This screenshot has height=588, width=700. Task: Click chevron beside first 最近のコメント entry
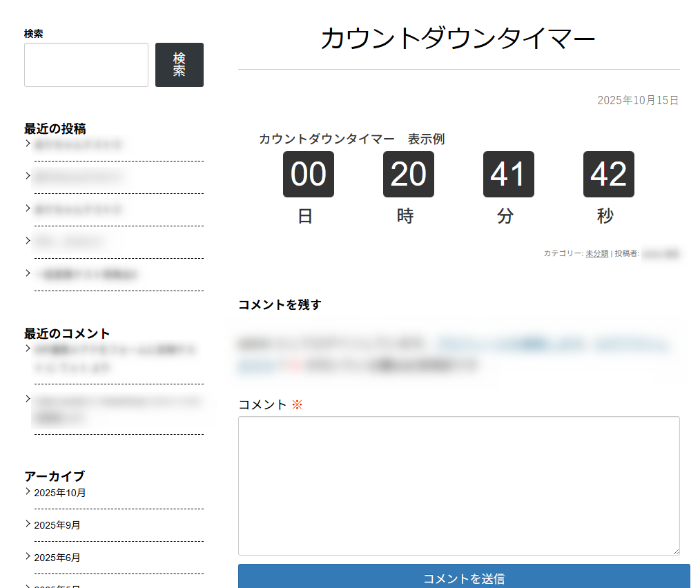(x=28, y=349)
